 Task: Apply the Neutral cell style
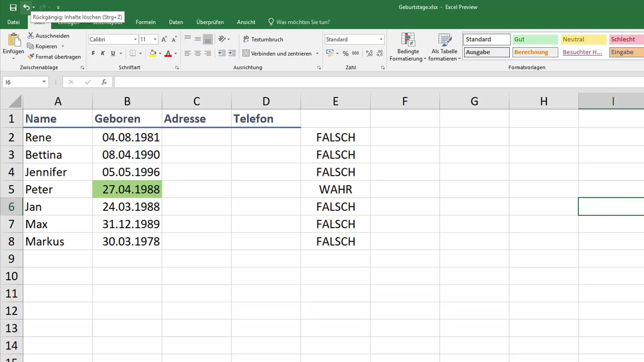[584, 39]
